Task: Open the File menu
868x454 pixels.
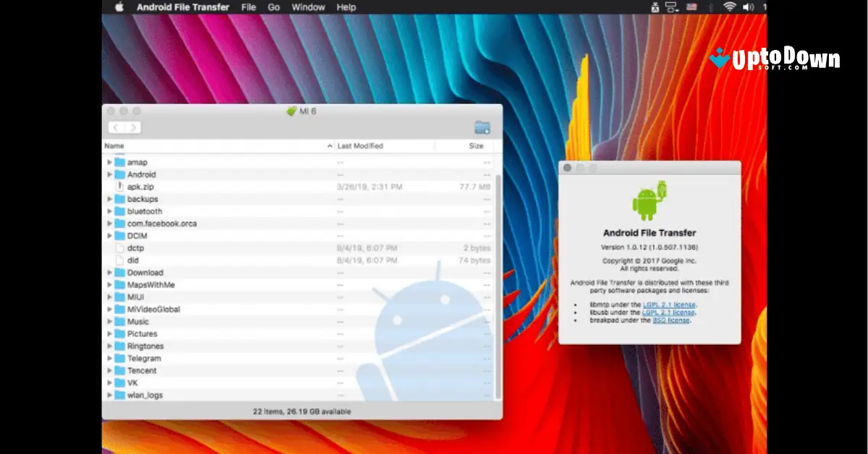Action: 247,7
